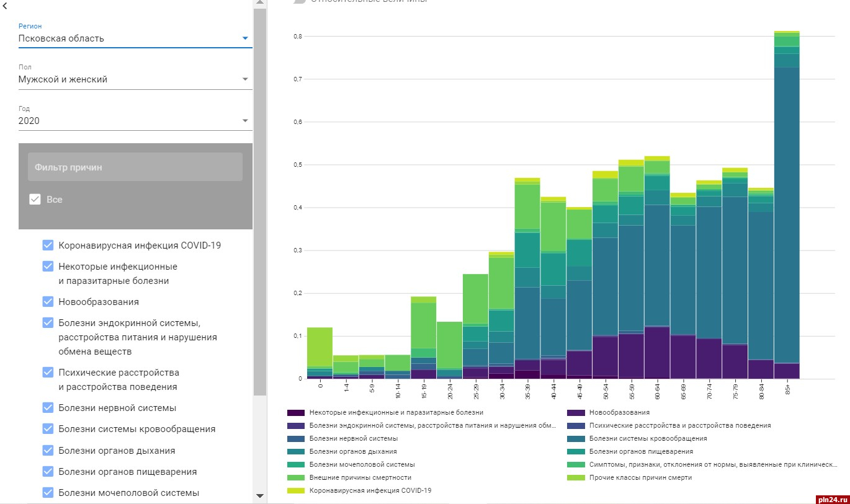Viewport: 850px width, 504px height.
Task: Click the 10-14 age group bar
Action: [398, 367]
